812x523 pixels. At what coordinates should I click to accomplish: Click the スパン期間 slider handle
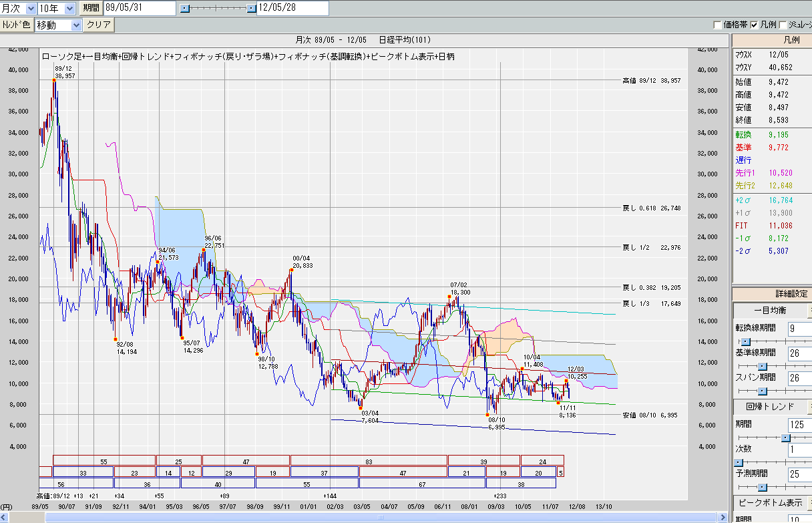[x=761, y=391]
